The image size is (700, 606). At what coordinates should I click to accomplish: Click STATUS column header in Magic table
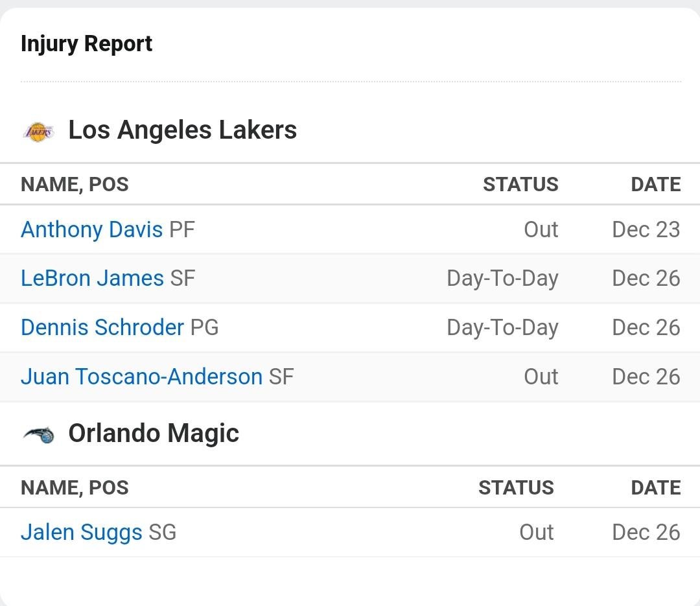[x=516, y=488]
